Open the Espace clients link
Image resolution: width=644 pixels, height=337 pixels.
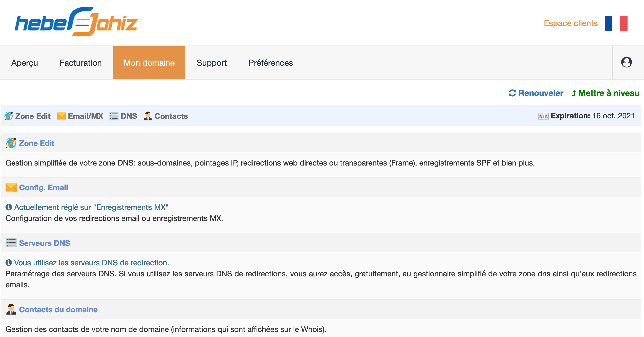point(571,23)
